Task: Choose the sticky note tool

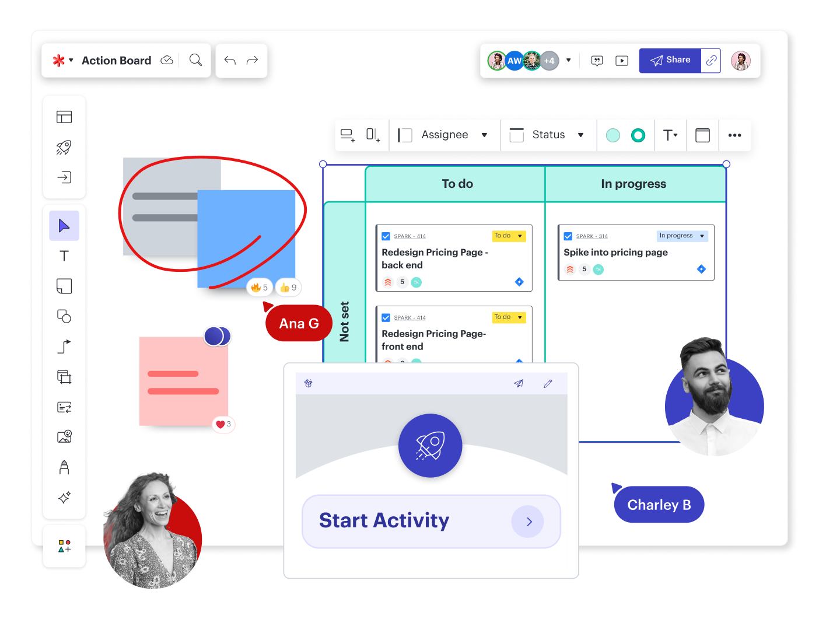Action: (x=64, y=286)
